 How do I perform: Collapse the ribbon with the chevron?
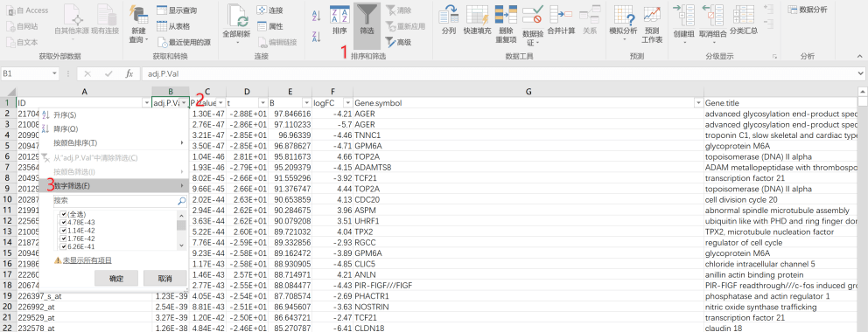click(860, 56)
